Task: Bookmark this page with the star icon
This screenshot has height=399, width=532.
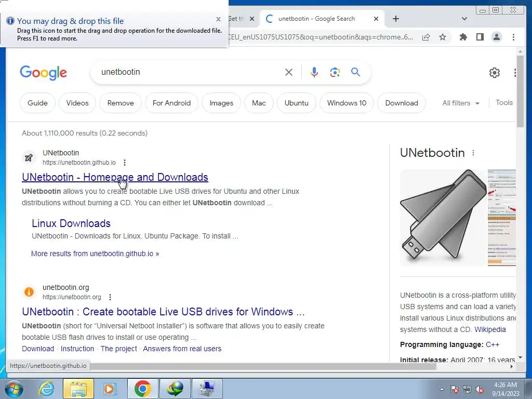Action: click(443, 37)
